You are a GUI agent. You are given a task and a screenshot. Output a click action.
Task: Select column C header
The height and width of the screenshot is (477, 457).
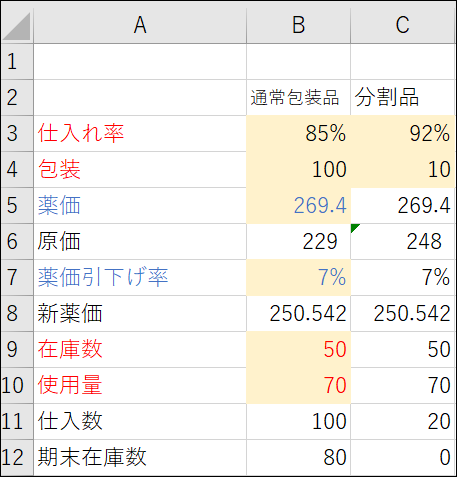403,25
